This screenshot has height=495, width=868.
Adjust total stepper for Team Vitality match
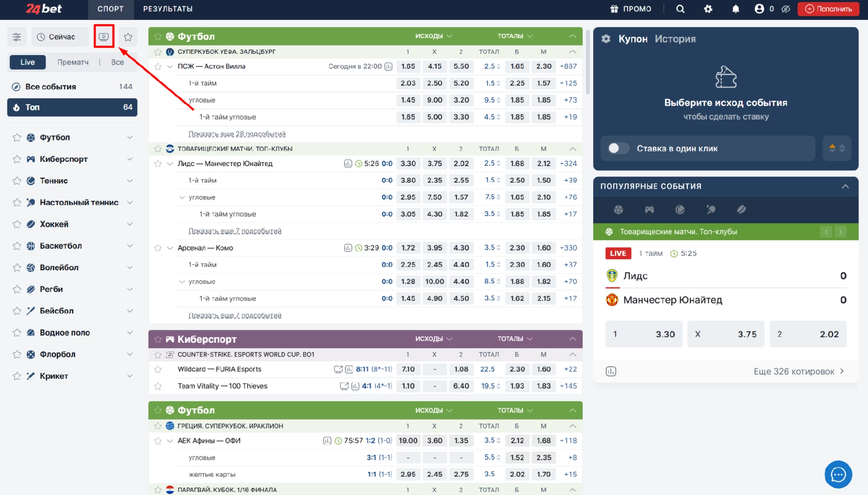pos(498,386)
